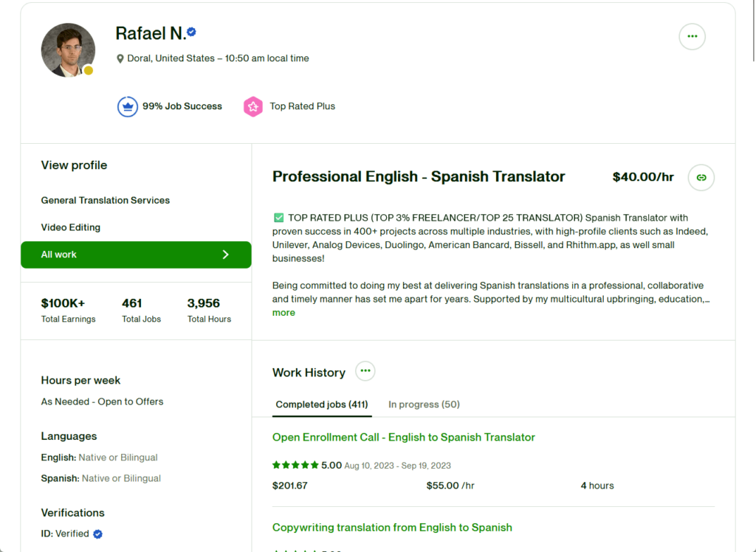Click the Languages heading
Viewport: 756px width, 552px height.
(69, 436)
